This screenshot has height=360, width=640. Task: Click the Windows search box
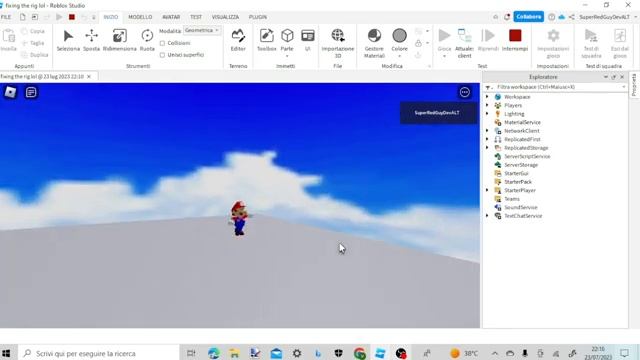(x=99, y=353)
